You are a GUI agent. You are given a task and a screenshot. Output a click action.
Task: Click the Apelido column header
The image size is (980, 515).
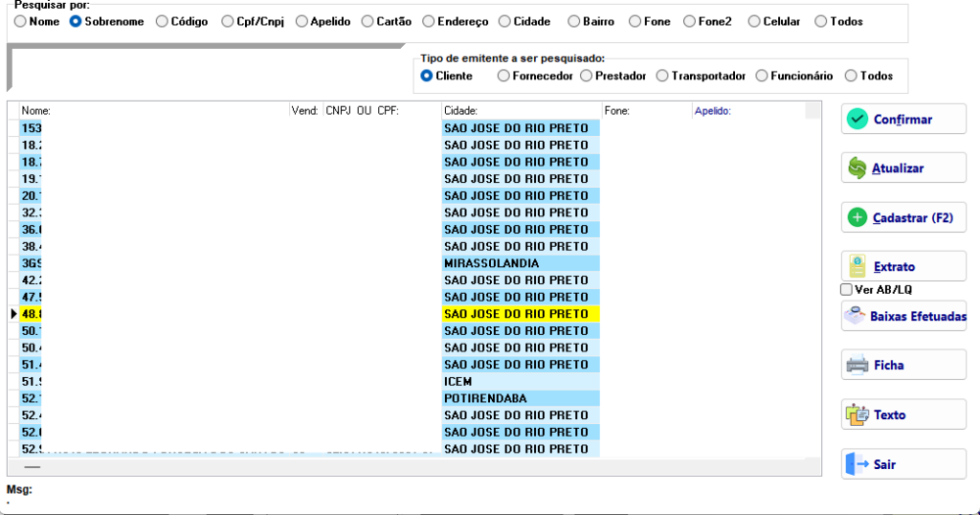coord(712,111)
